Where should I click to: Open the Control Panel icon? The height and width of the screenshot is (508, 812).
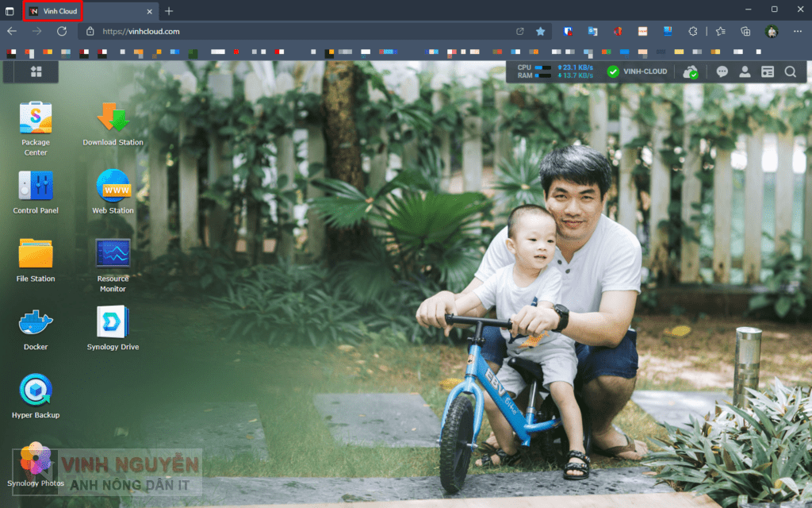tap(36, 186)
